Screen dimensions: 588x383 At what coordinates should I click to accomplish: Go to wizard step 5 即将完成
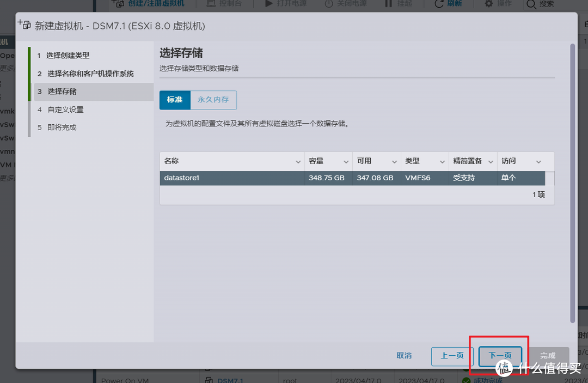tap(57, 127)
